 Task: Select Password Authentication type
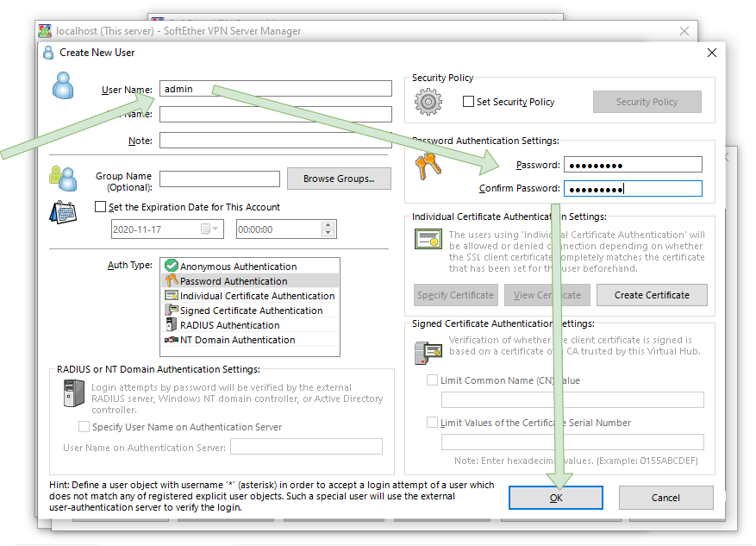coord(250,280)
